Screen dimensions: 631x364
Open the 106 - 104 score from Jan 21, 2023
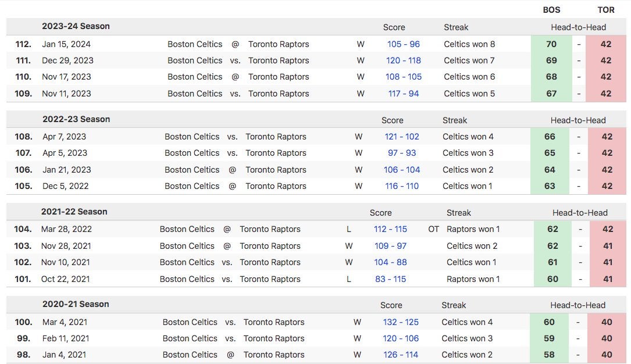pyautogui.click(x=401, y=170)
